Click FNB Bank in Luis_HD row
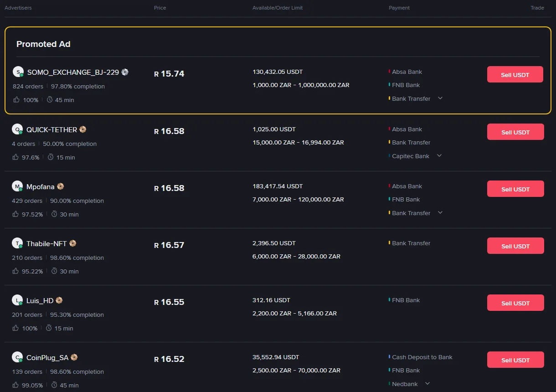This screenshot has width=556, height=392. pyautogui.click(x=406, y=300)
